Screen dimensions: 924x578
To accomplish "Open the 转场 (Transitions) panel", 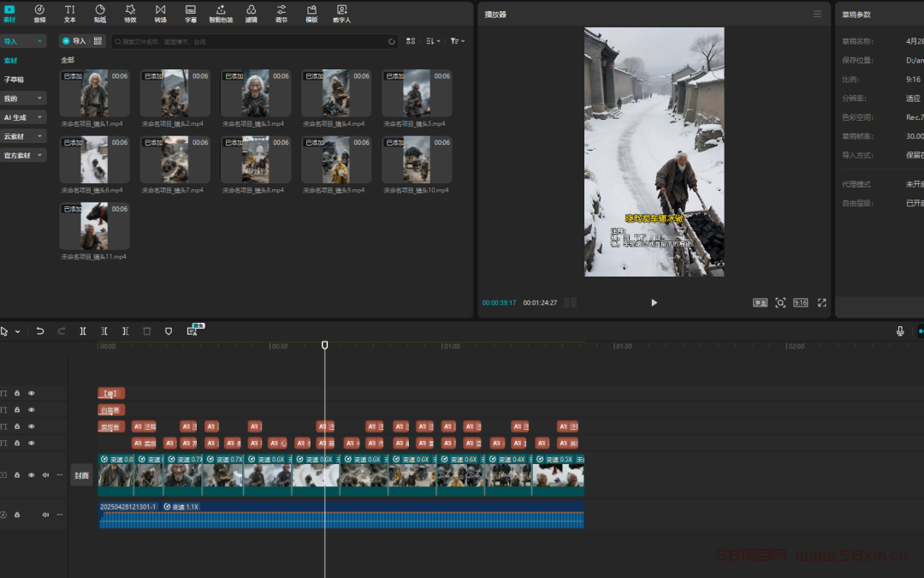I will (x=160, y=13).
